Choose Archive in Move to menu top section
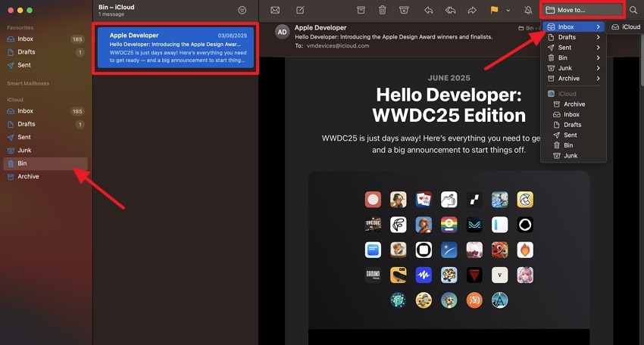This screenshot has width=644, height=345. tap(574, 79)
